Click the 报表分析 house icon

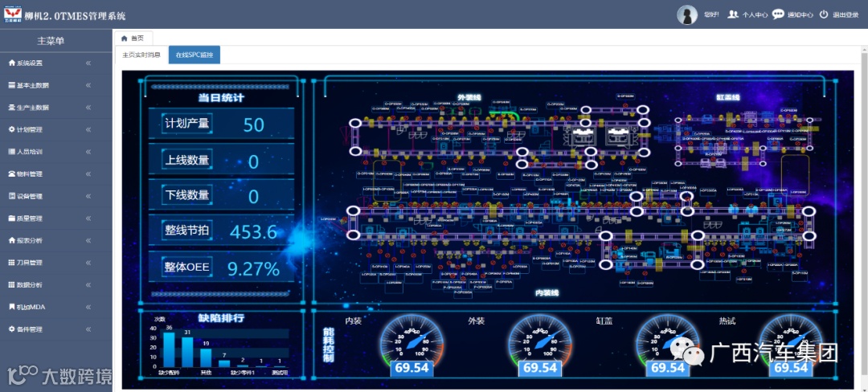tap(11, 240)
